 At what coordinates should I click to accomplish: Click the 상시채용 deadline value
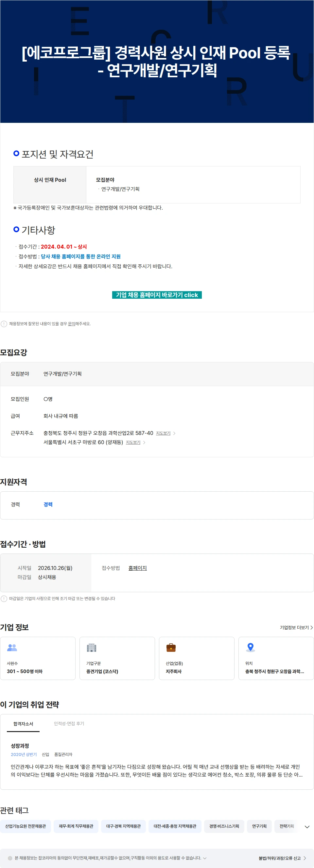coord(47,577)
